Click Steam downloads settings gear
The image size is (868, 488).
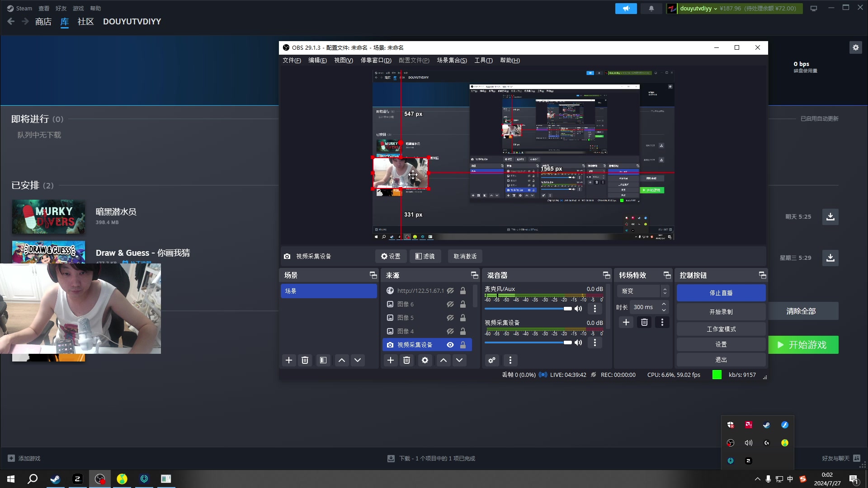point(855,47)
